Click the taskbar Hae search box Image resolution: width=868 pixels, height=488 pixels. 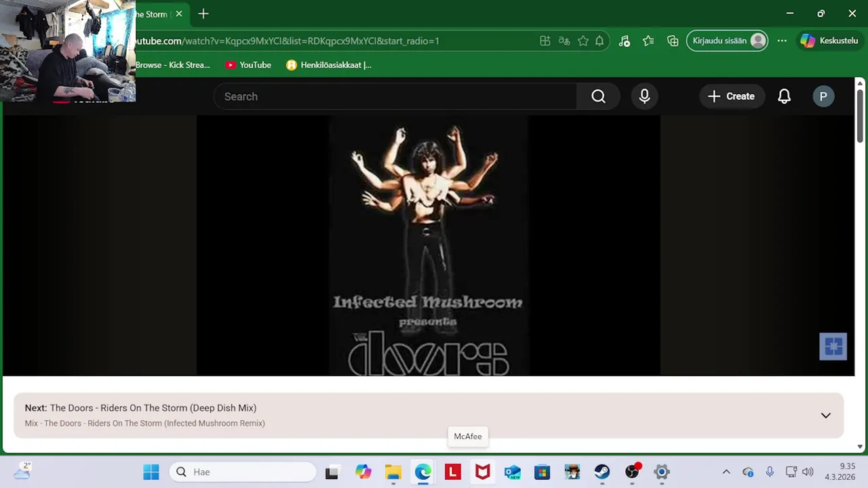point(243,472)
